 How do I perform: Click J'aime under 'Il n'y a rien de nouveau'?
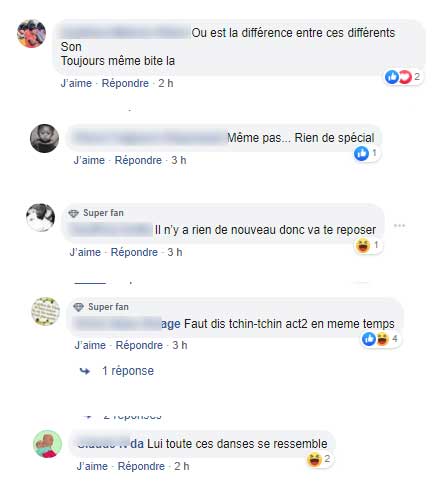tap(85, 252)
